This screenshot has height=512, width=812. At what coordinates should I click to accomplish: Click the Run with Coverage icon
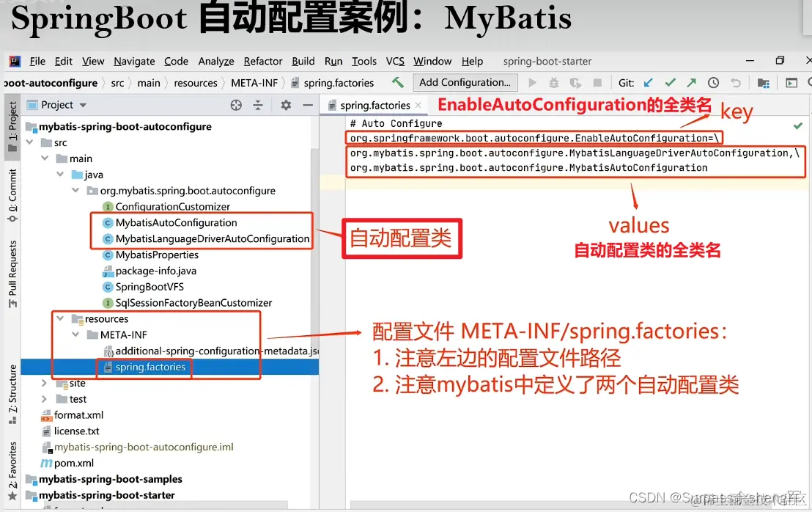575,82
